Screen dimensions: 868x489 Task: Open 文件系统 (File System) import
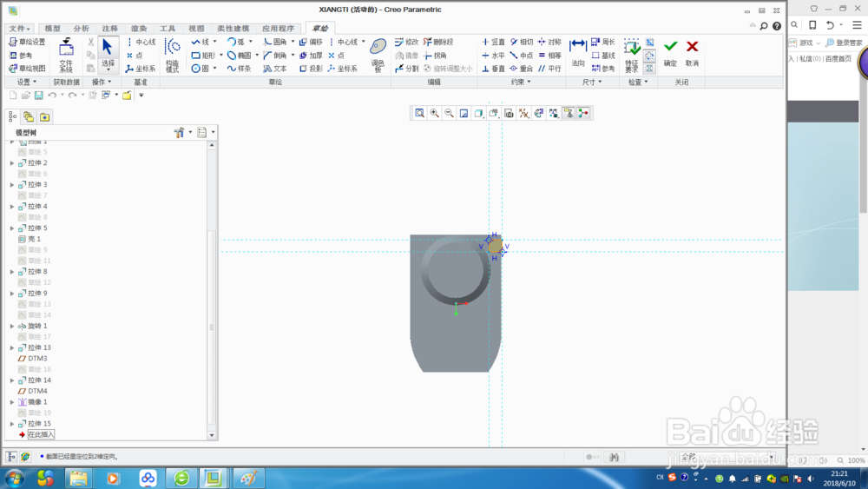click(x=66, y=56)
